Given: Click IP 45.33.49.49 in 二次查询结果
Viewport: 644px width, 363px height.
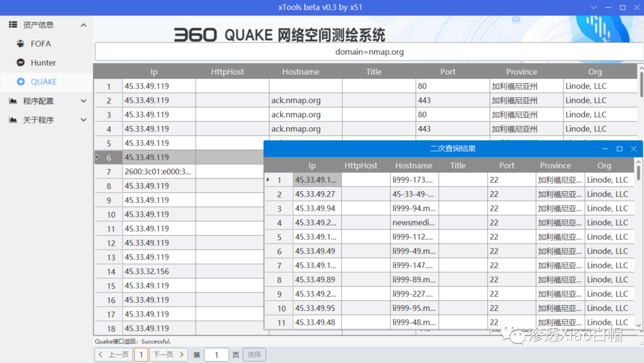Looking at the screenshot, I should tap(315, 251).
